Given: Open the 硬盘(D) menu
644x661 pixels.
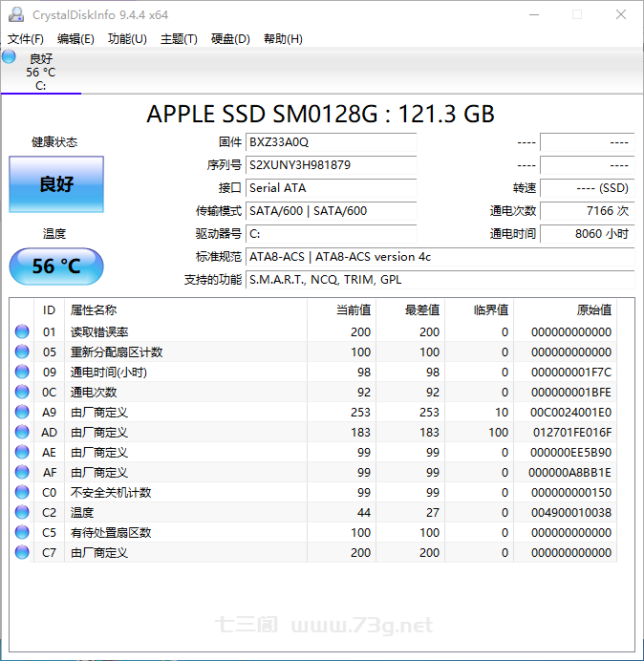Looking at the screenshot, I should pos(230,39).
